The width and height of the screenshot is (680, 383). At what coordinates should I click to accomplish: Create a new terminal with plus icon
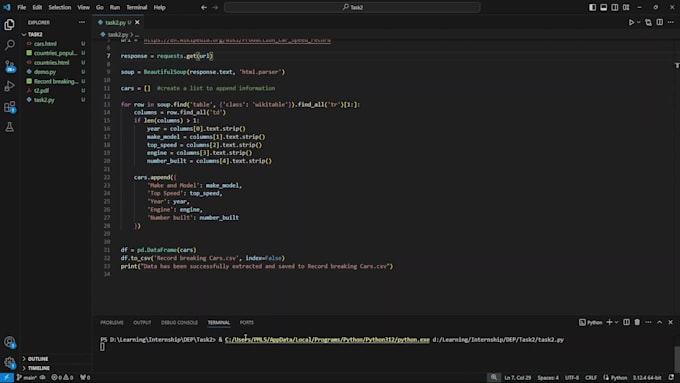click(609, 322)
